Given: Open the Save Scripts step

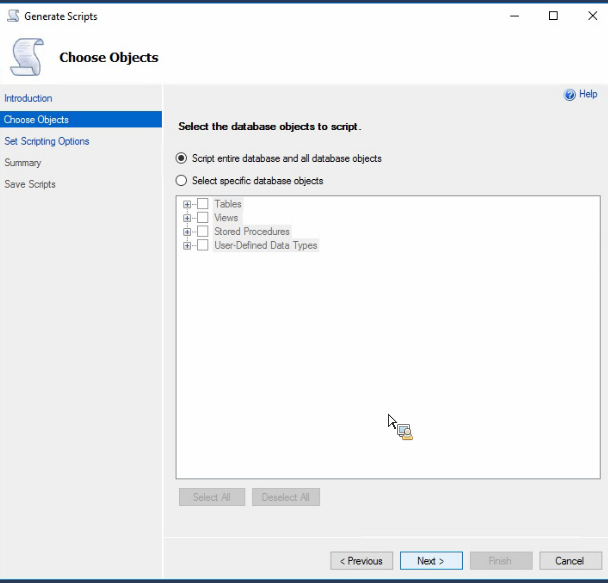Looking at the screenshot, I should (x=30, y=184).
